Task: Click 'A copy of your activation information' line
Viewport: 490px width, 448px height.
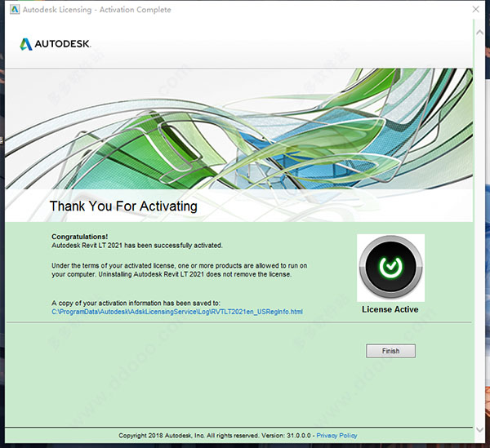Action: click(x=136, y=303)
